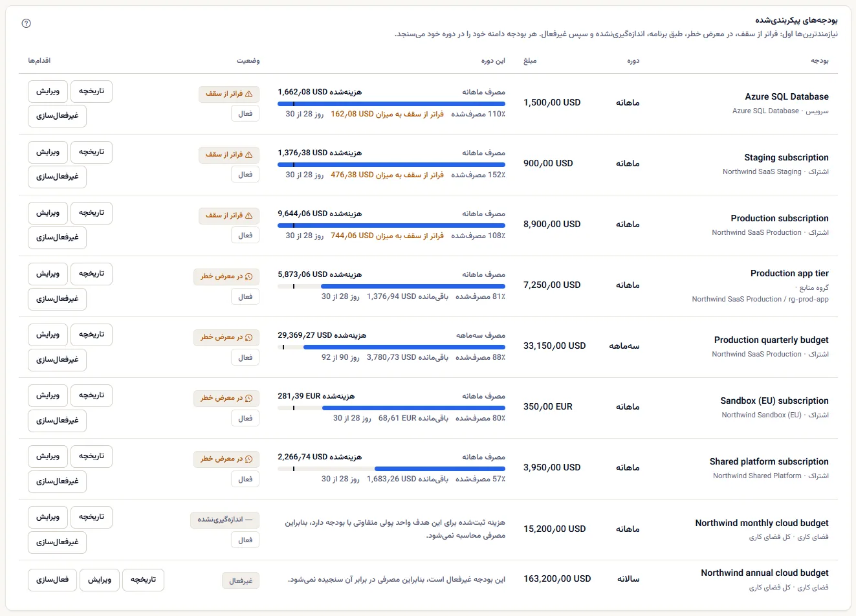The image size is (856, 616).
Task: Click the 163,200٫00 USD amount
Action: [x=557, y=578]
